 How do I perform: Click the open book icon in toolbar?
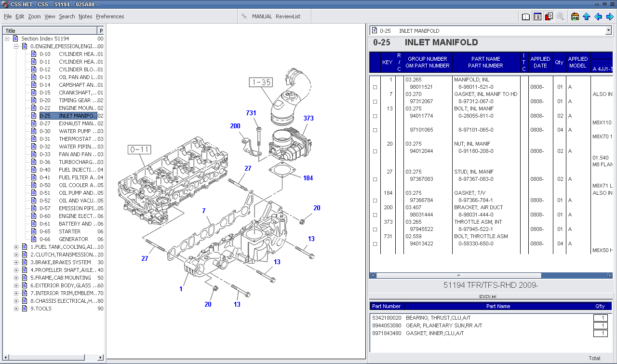(x=526, y=16)
